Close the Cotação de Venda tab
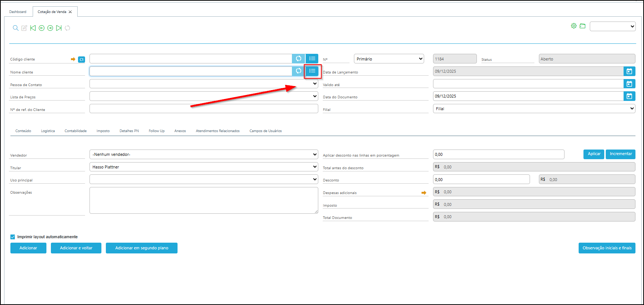This screenshot has width=644, height=305. (70, 12)
